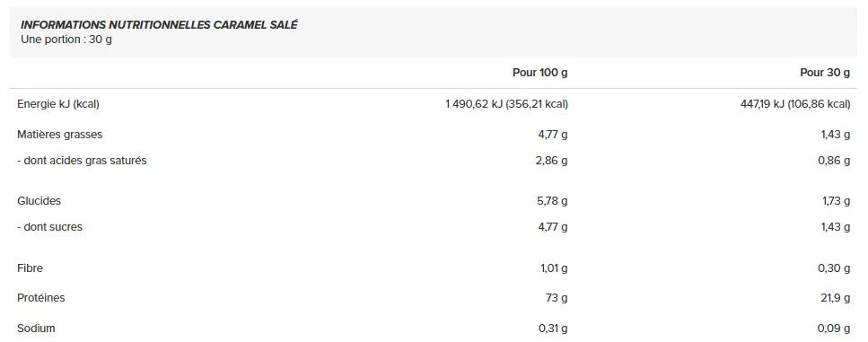Select the 'Une portion : 30 g' text
This screenshot has width=868, height=342.
[x=66, y=39]
